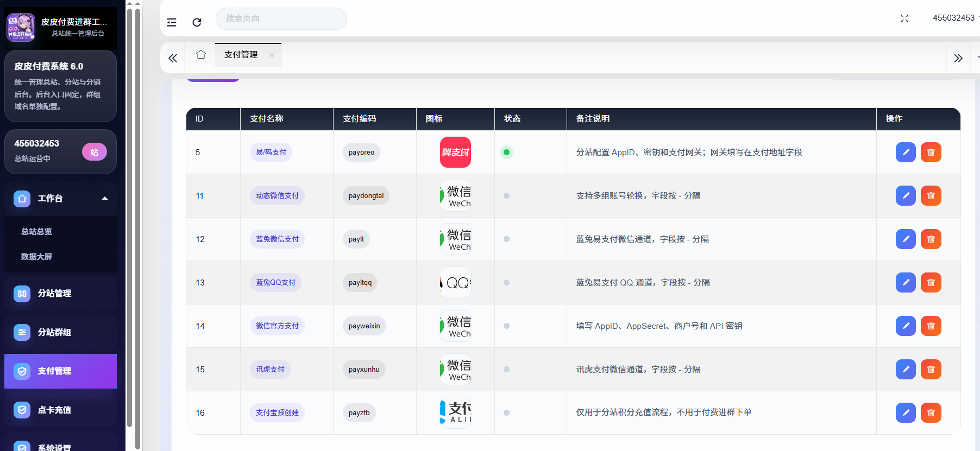
Task: Close the 支付管理 tab
Action: click(x=272, y=55)
